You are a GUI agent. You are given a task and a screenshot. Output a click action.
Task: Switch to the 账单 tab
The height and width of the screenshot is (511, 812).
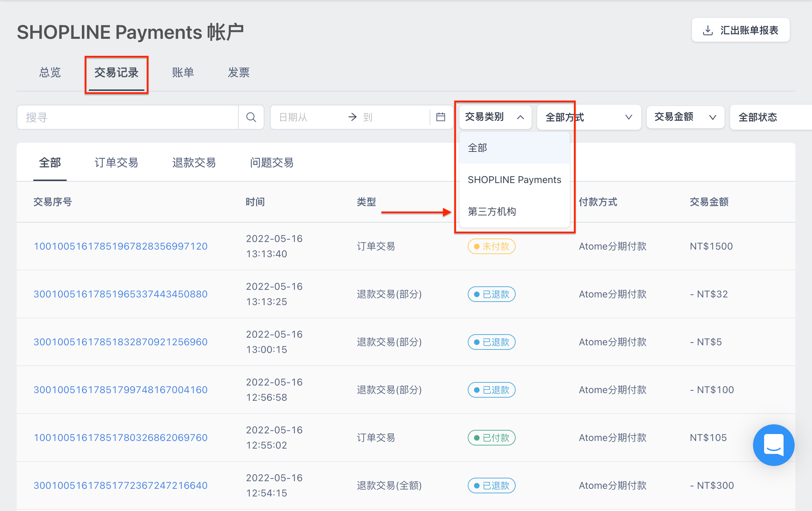(183, 72)
